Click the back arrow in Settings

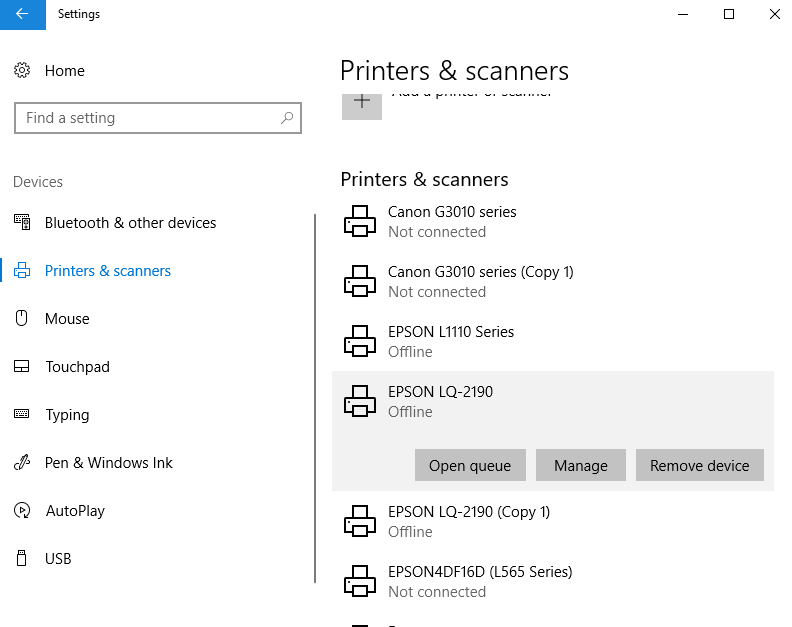(22, 14)
